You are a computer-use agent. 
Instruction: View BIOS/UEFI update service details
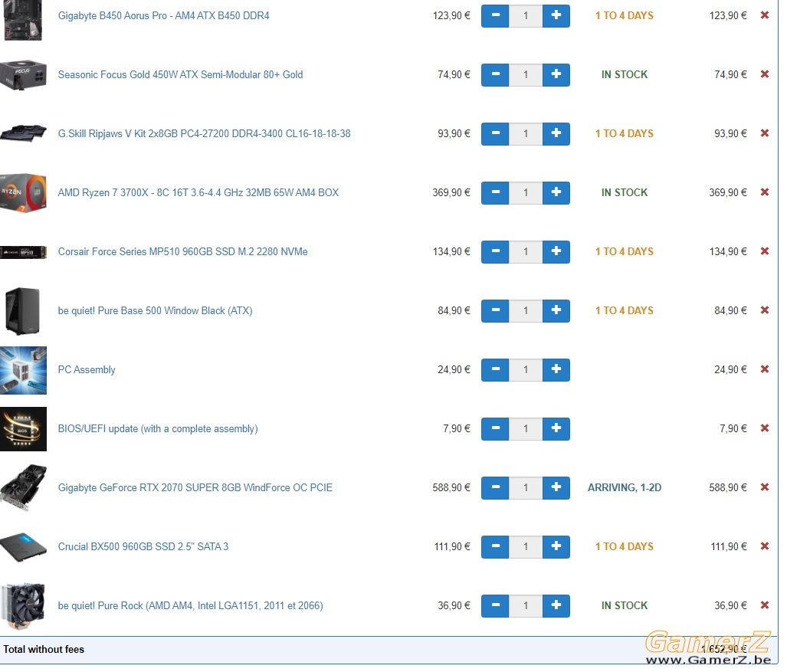(158, 428)
